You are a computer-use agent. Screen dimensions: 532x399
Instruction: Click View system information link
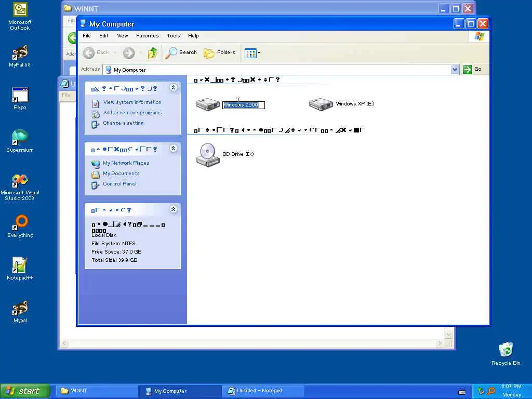tap(132, 102)
